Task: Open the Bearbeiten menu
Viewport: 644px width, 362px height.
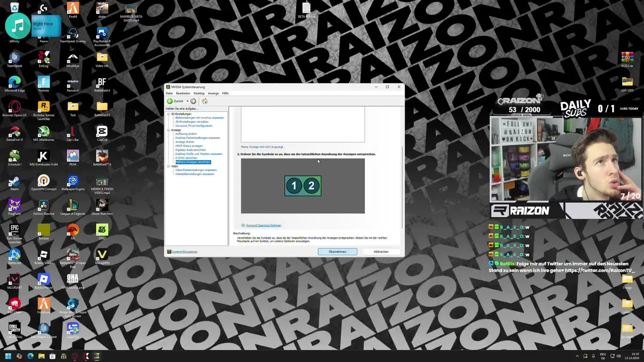Action: [183, 93]
